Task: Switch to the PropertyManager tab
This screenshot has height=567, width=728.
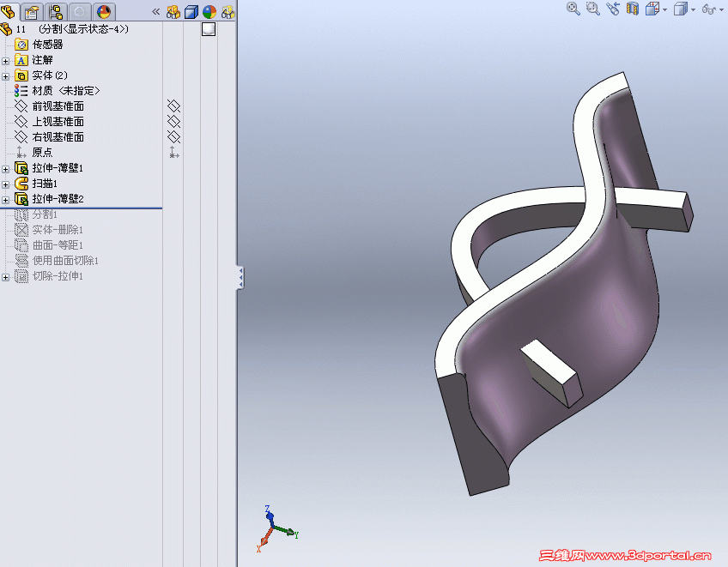Action: (x=32, y=12)
